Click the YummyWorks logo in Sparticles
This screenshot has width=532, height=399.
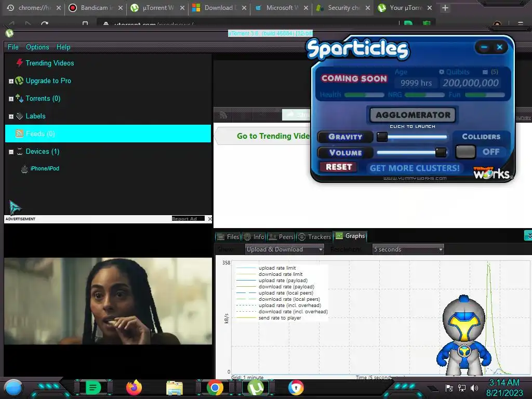click(493, 172)
